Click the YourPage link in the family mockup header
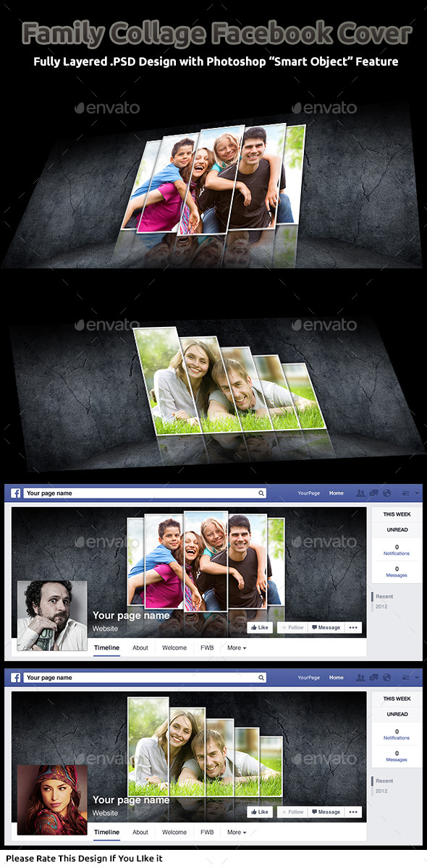 (309, 493)
